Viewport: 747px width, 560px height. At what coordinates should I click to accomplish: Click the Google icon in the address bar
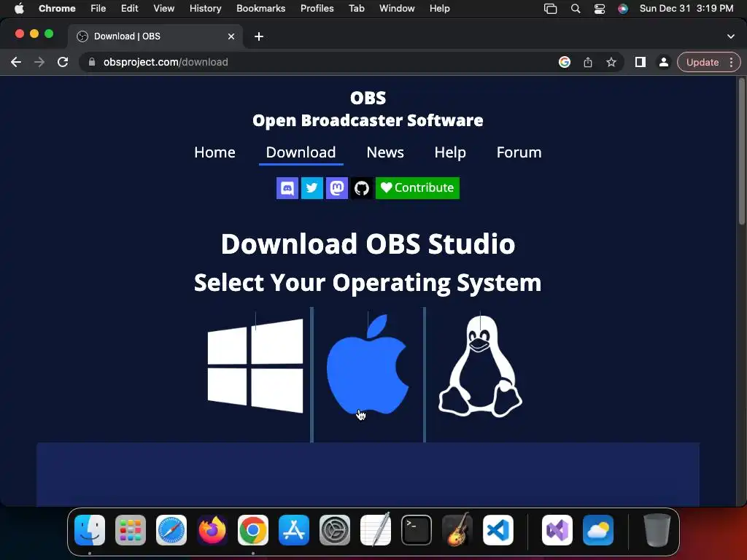pyautogui.click(x=565, y=63)
